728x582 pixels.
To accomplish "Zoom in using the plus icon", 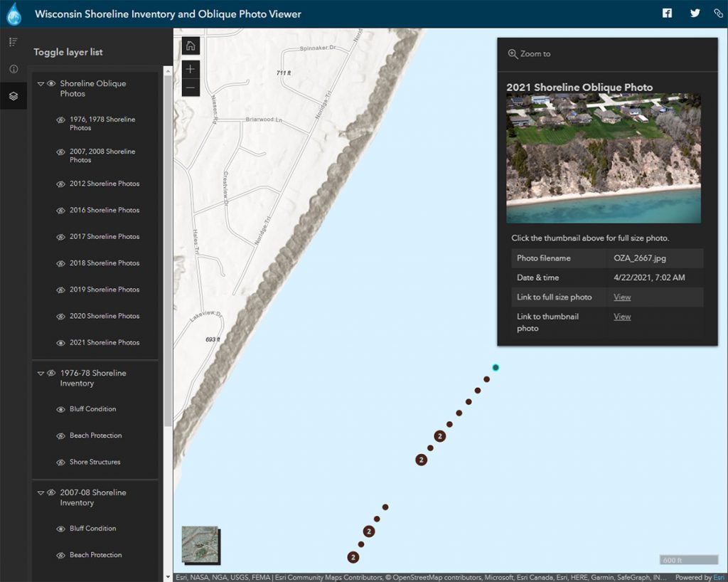I will [x=191, y=70].
